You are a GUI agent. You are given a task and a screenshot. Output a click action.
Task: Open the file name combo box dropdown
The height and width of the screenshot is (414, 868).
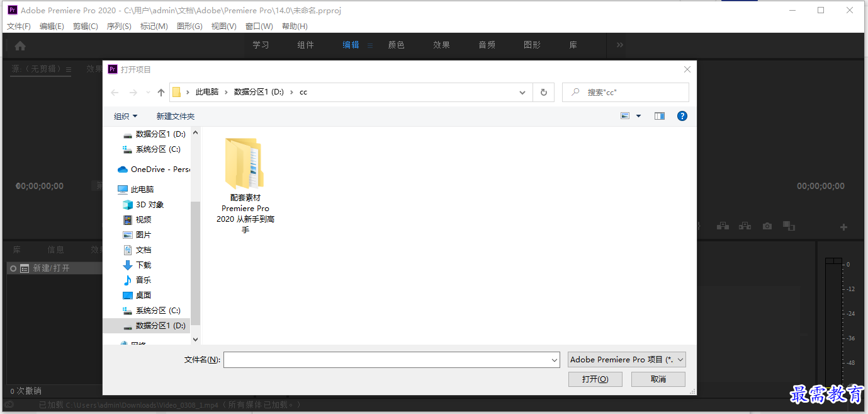(x=555, y=360)
